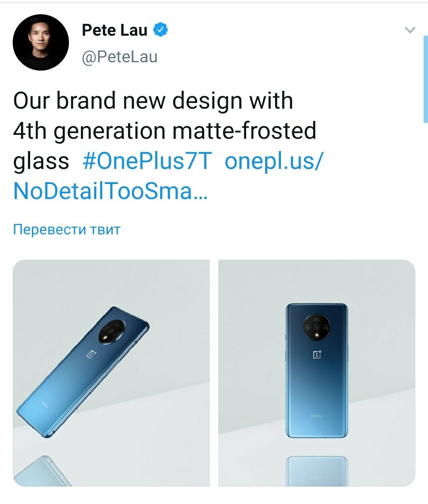Screen dimensions: 428x504
Task: Click the word "matte-frosted" in the tweet
Action: pos(245,131)
